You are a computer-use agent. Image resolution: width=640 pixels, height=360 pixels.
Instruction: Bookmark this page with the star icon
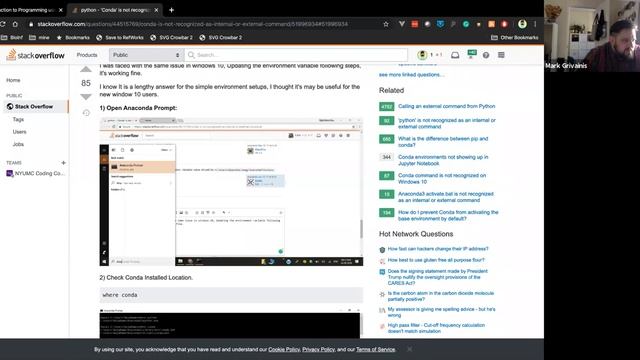coord(386,24)
